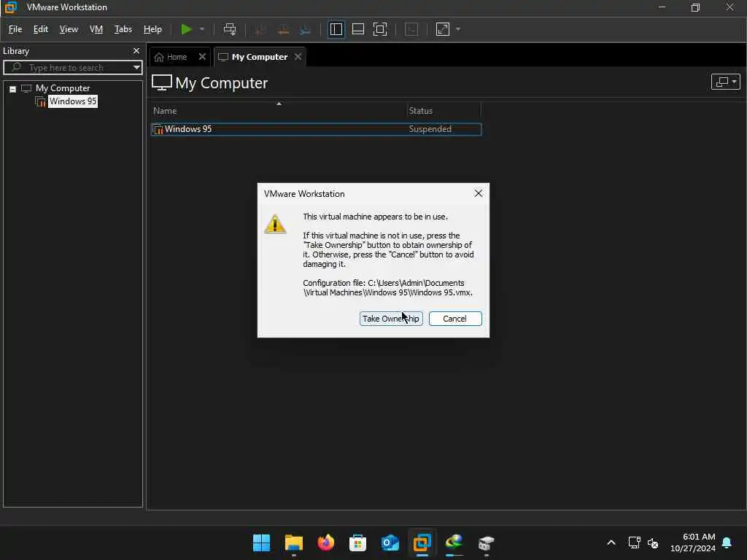Toggle the thumbnail bar view icon
This screenshot has height=560, width=747.
(357, 29)
